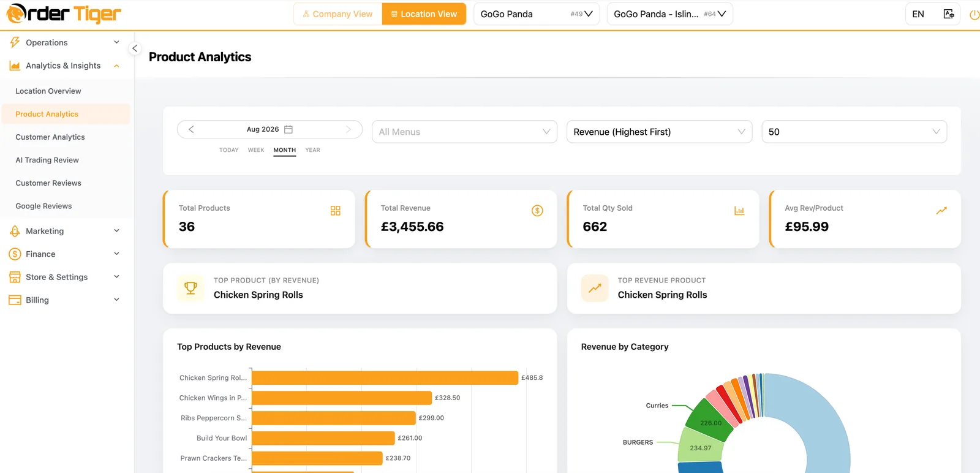Viewport: 980px width, 473px height.
Task: Open the GoGo Panda - Islin... location dropdown
Action: (670, 14)
